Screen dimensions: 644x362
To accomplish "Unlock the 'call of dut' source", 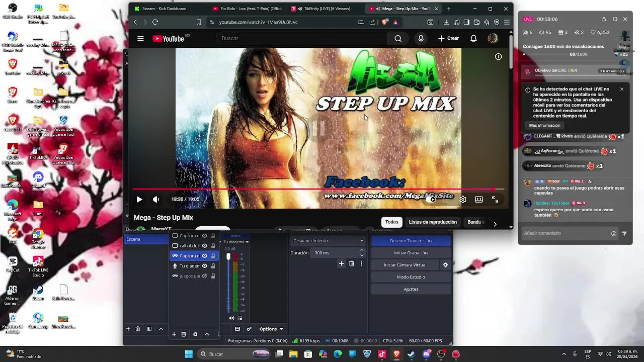I will pyautogui.click(x=213, y=246).
